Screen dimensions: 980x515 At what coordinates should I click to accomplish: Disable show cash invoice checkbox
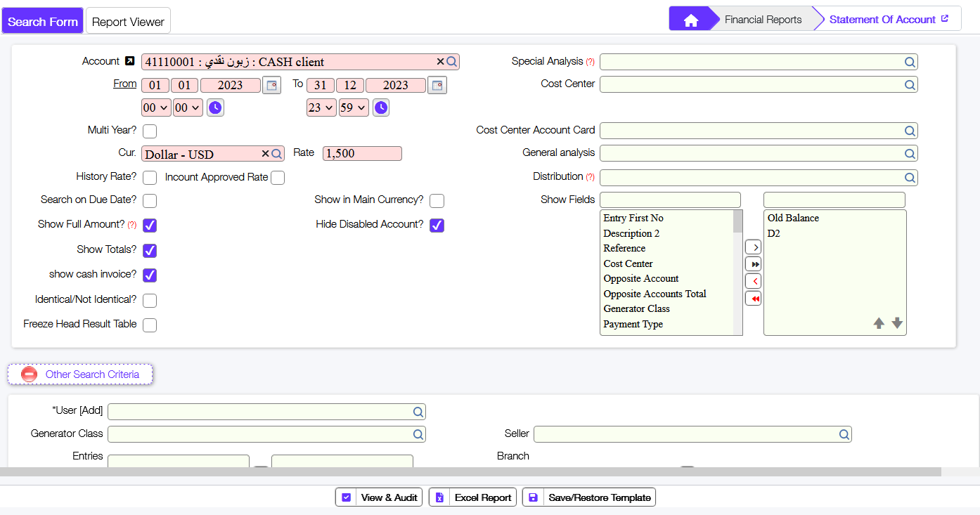pos(150,275)
